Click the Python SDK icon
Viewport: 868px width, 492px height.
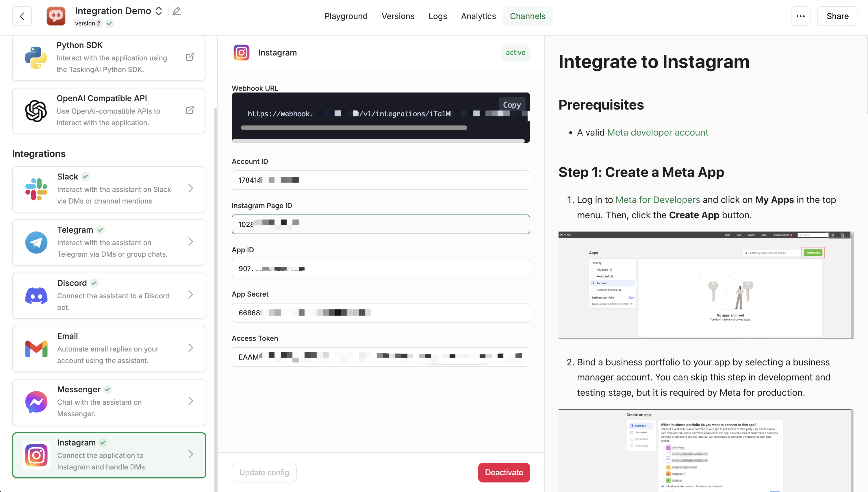point(36,57)
